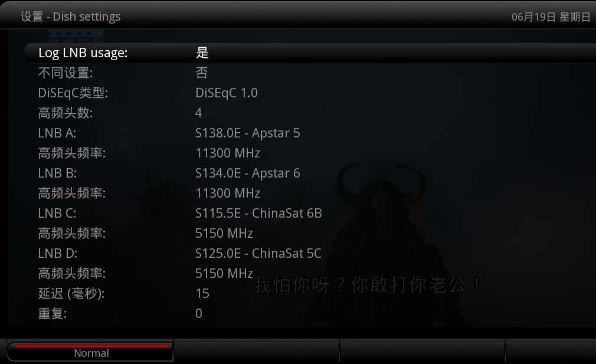596x364 pixels.
Task: Click the empty third bottom bar button
Action: point(423,352)
